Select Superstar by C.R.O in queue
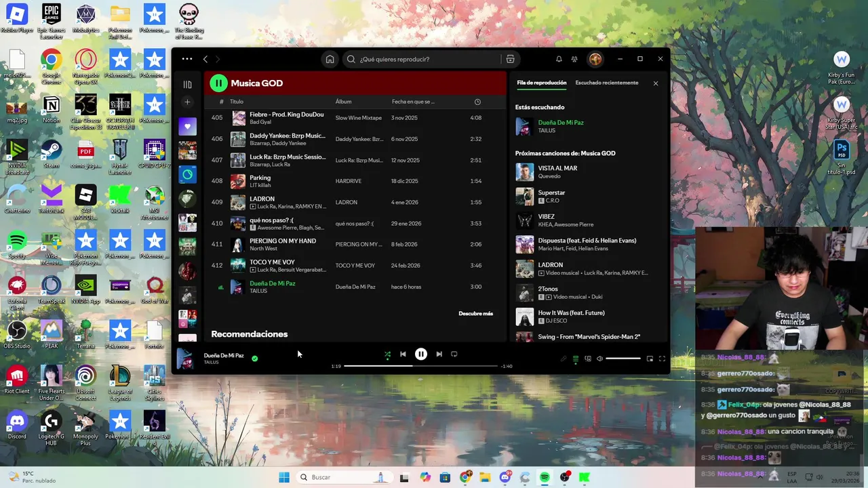The image size is (868, 488). [587, 197]
